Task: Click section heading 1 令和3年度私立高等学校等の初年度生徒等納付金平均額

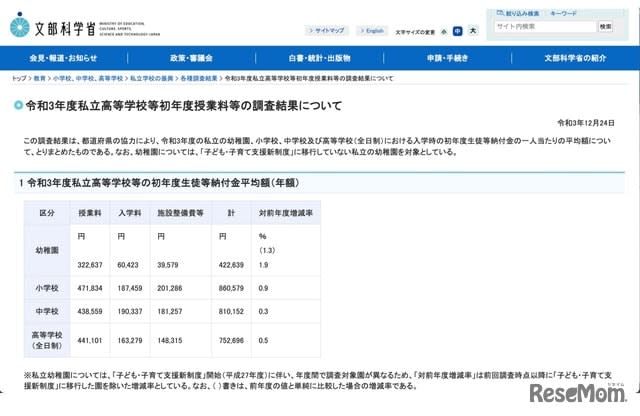Action: point(159,183)
